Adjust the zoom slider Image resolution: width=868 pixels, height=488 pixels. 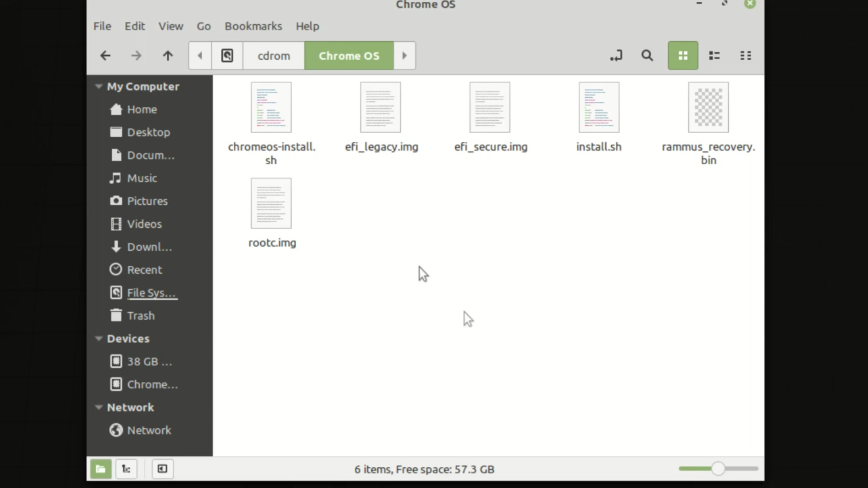(x=718, y=469)
